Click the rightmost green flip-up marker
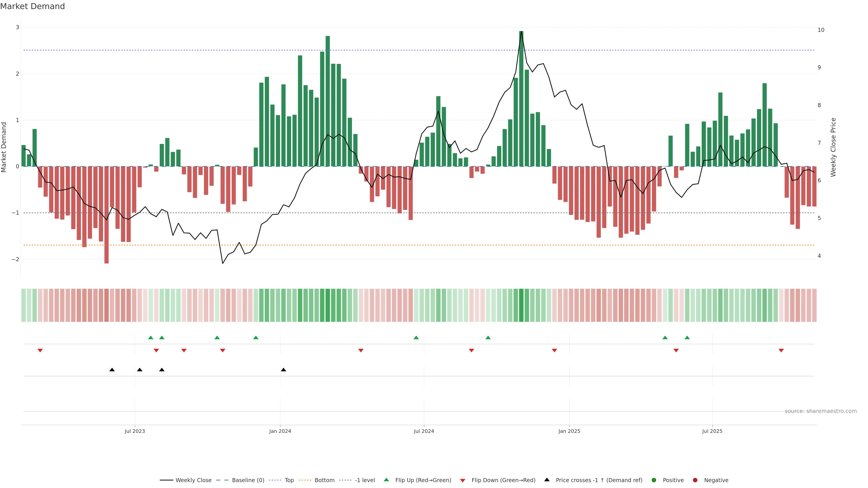This screenshot has height=488, width=868. (687, 338)
